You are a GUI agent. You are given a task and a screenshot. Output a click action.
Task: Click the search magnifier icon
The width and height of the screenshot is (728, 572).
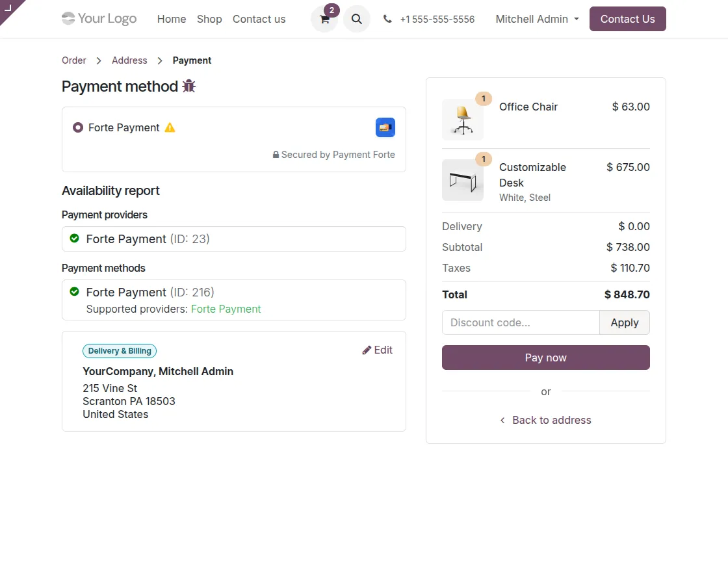[356, 19]
